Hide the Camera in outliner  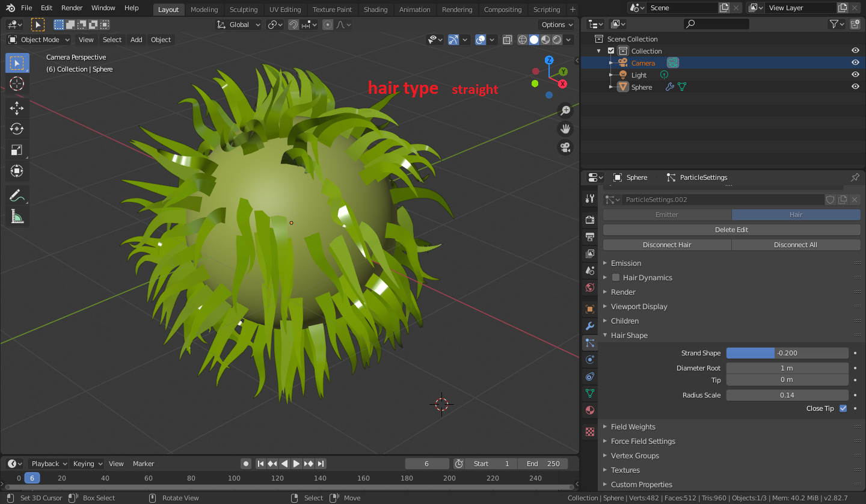tap(855, 63)
